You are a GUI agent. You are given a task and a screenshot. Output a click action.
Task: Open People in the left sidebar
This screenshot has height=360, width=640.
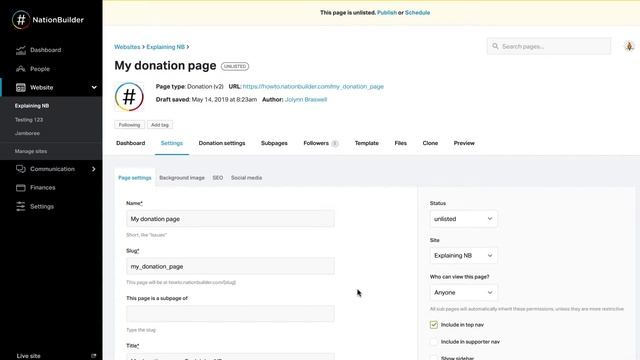tap(40, 69)
